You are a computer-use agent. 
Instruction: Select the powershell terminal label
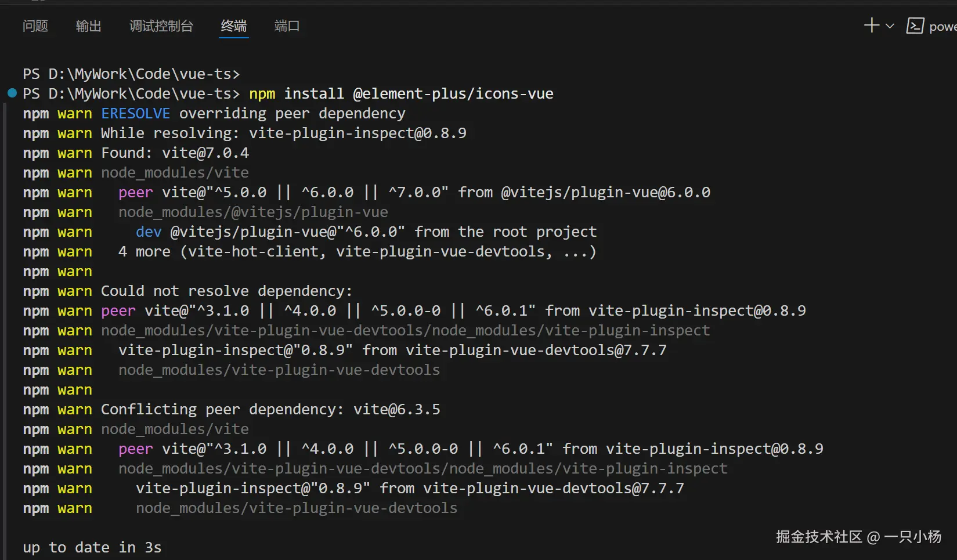tap(942, 27)
